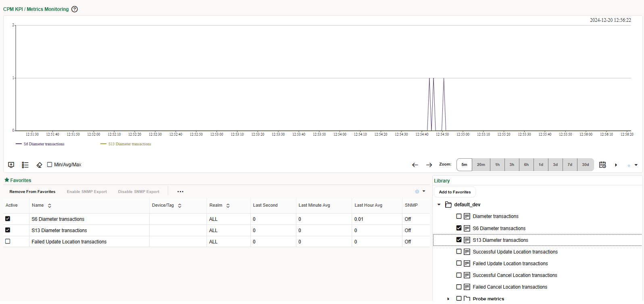Check Diameter transactions in Library
Viewport: 644px width, 304px height.
(x=459, y=216)
